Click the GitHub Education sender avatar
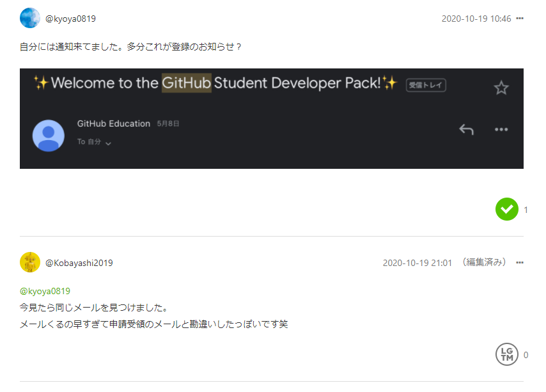The height and width of the screenshot is (392, 546). 48,136
